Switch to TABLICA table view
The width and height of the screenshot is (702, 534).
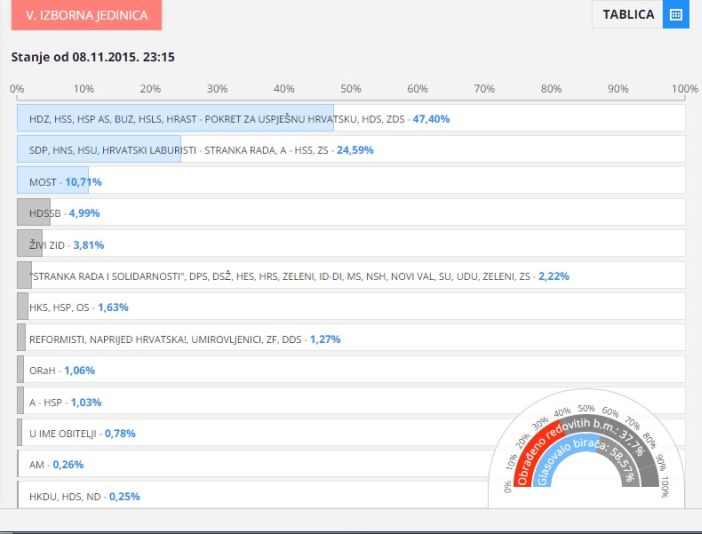[641, 14]
